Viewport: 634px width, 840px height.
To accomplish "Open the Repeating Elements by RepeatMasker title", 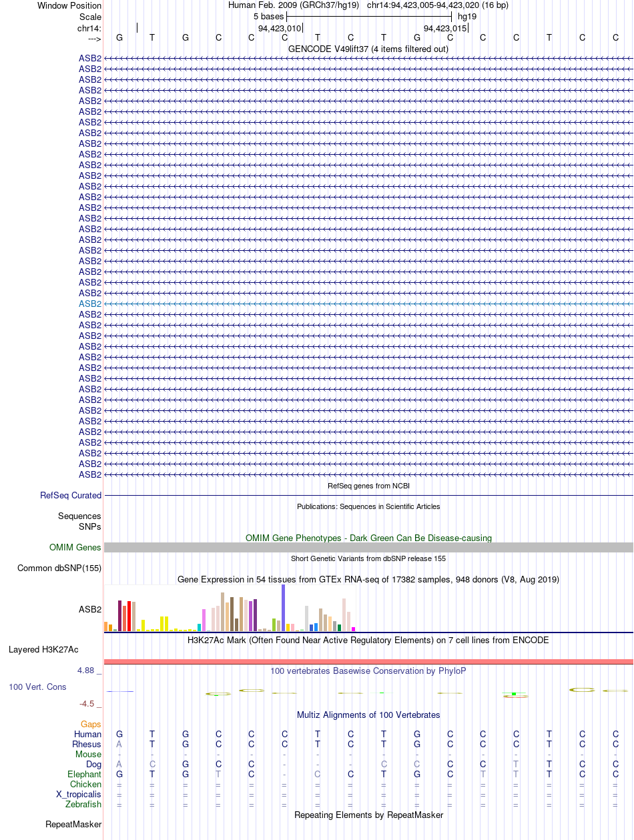I will tap(368, 815).
